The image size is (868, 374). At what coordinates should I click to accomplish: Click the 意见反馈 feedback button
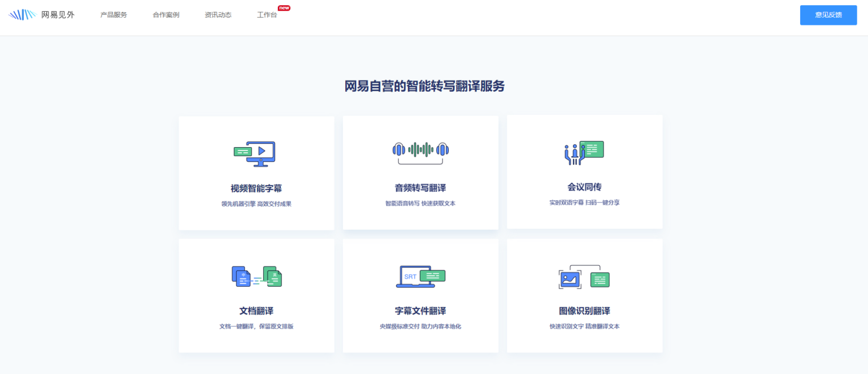[828, 15]
